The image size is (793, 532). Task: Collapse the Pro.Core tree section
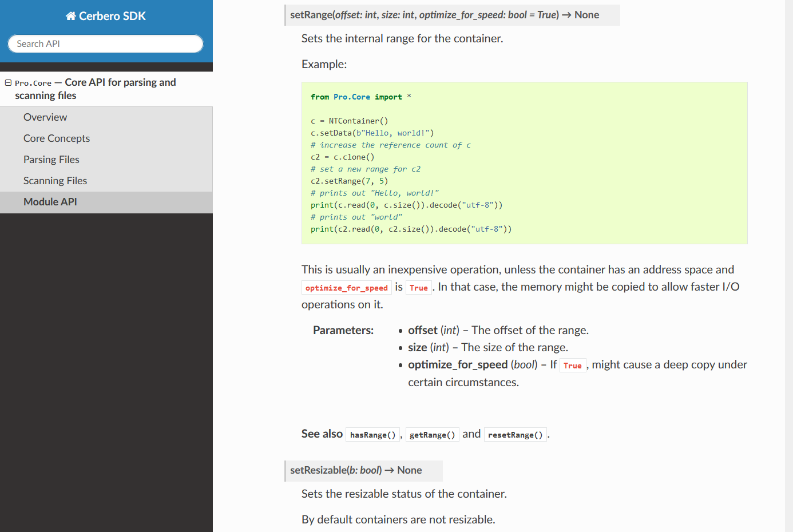(8, 83)
